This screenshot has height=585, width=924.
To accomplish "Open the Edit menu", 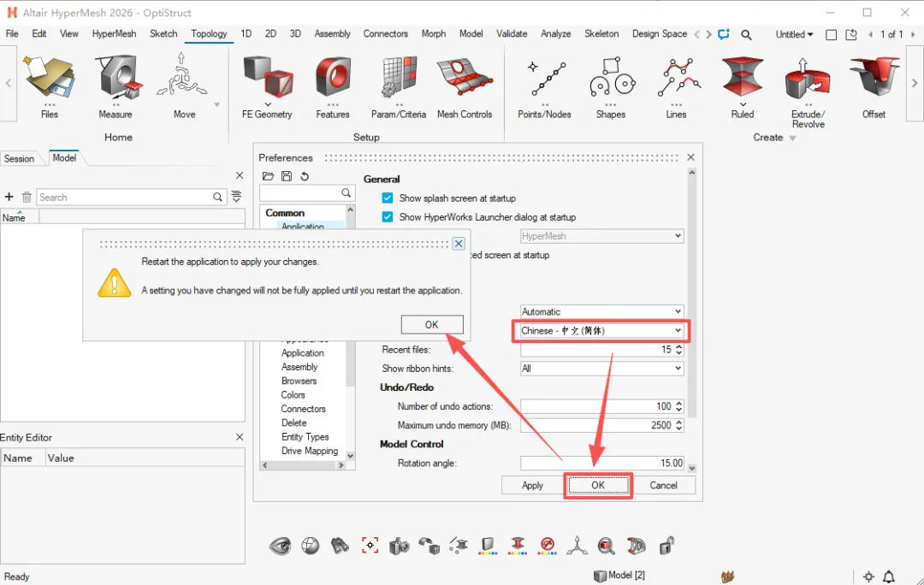I will coord(38,33).
